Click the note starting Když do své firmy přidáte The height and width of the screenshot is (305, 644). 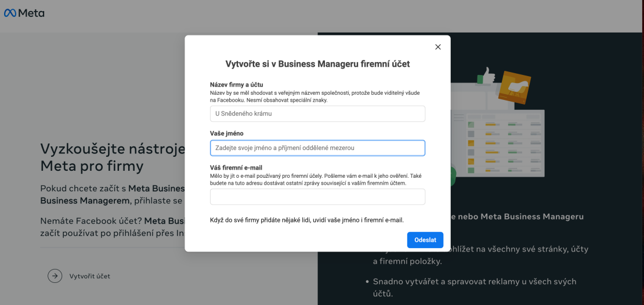click(307, 220)
